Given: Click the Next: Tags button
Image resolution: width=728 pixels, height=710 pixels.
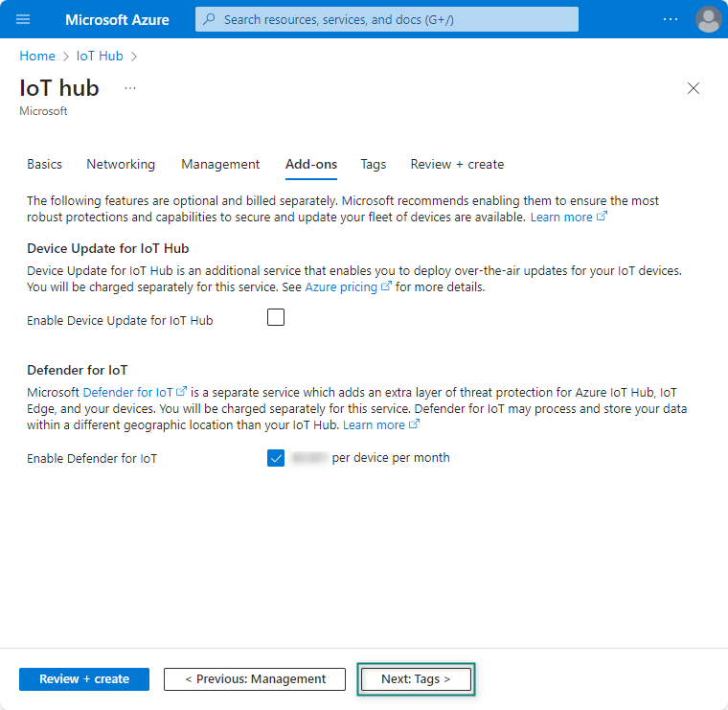Looking at the screenshot, I should point(416,679).
